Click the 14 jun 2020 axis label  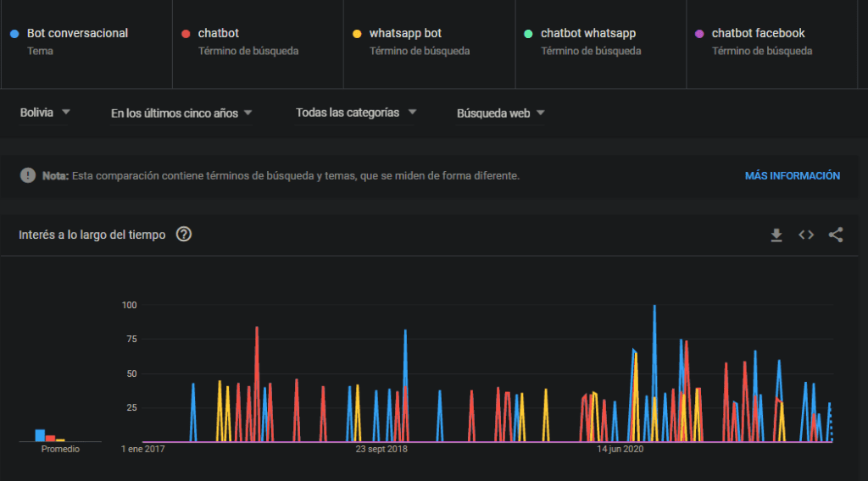click(620, 449)
